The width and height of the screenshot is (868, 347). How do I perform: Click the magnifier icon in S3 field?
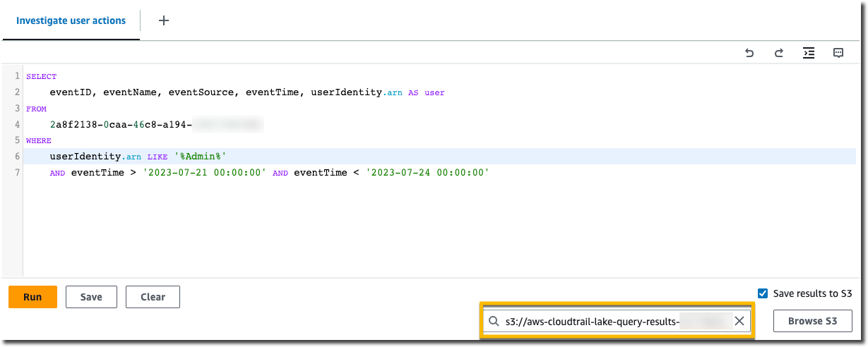[x=494, y=322]
